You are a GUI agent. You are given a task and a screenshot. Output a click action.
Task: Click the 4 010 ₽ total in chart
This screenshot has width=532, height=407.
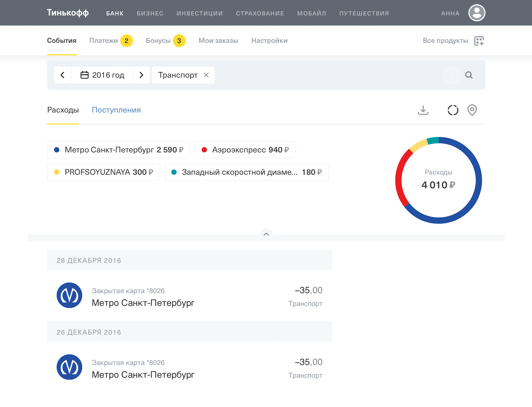pos(438,185)
